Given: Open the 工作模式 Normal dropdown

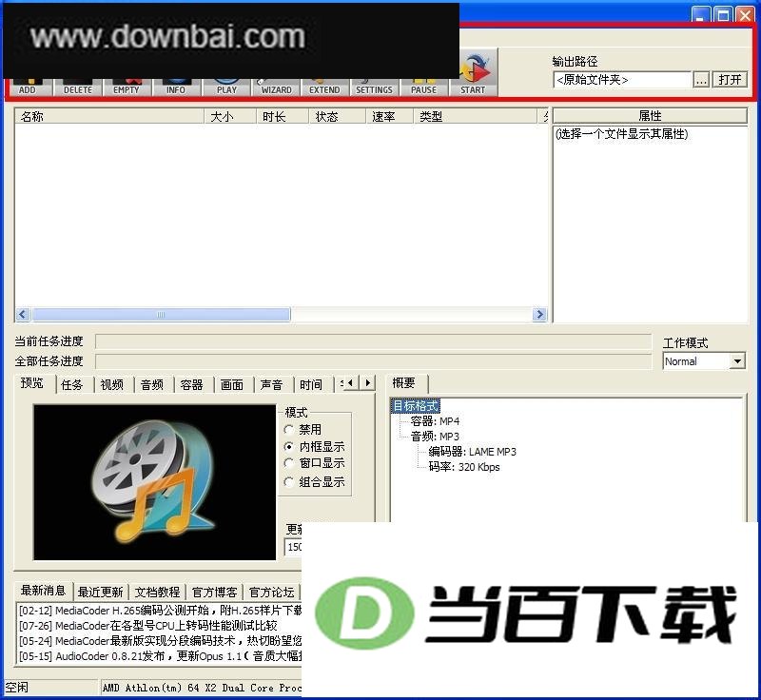Looking at the screenshot, I should (x=704, y=361).
